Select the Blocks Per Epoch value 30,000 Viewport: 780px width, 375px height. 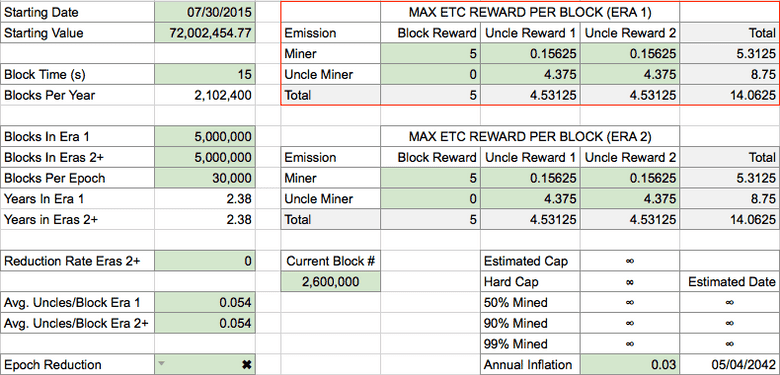(x=205, y=178)
